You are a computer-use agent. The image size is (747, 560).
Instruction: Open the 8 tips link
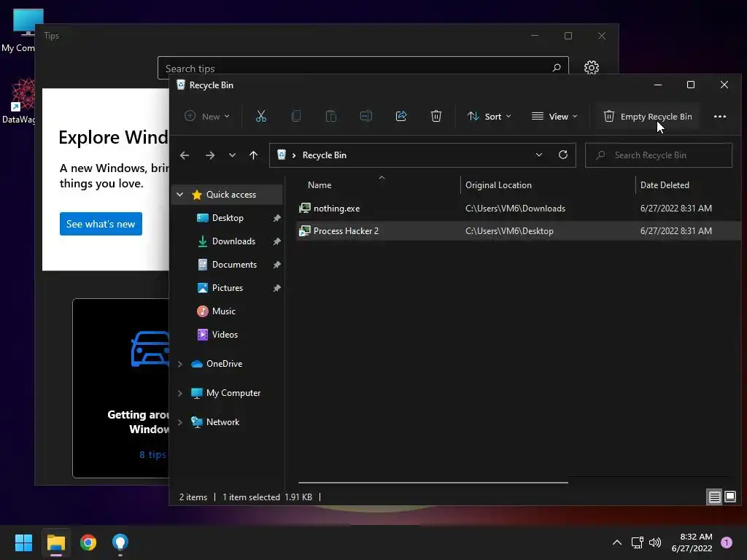[x=153, y=454]
